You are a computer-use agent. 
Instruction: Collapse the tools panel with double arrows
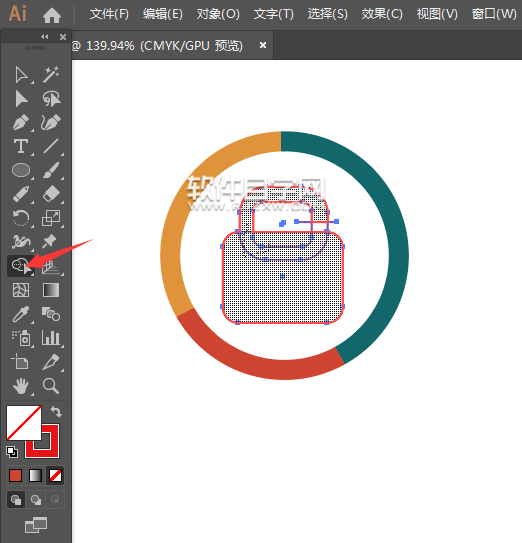(45, 37)
